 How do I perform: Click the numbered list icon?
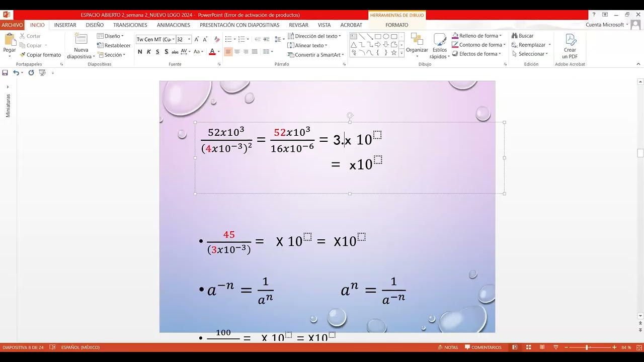[x=241, y=39]
